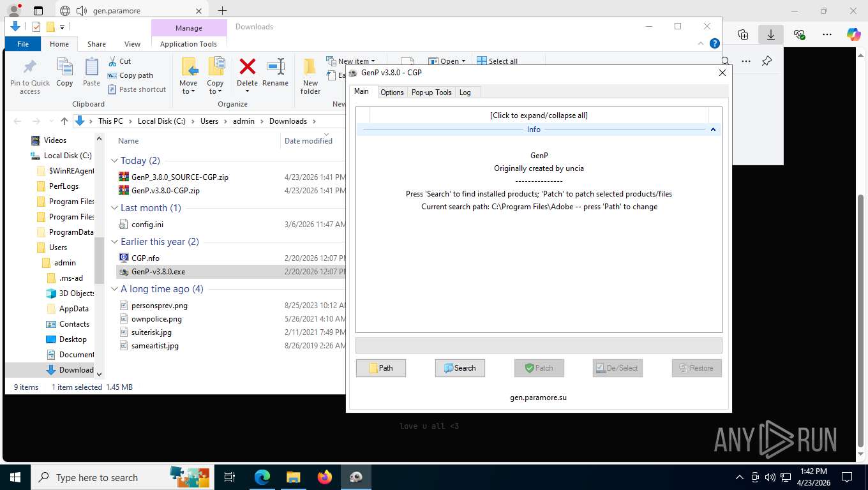Click the Path button in GenP
Viewport: 868px width, 490px height.
381,368
